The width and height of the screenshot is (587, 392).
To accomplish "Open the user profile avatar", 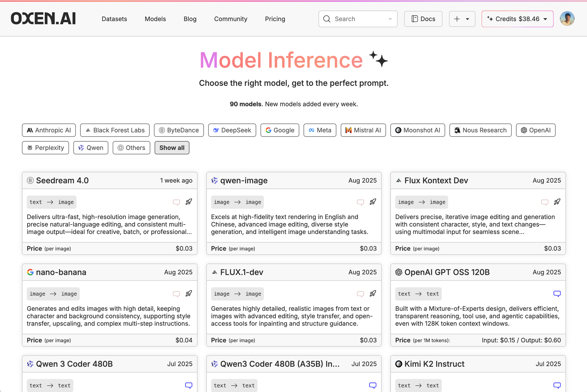I will point(567,19).
